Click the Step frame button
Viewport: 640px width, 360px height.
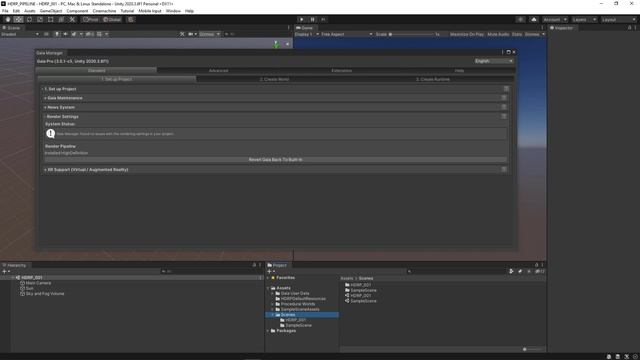(x=323, y=20)
